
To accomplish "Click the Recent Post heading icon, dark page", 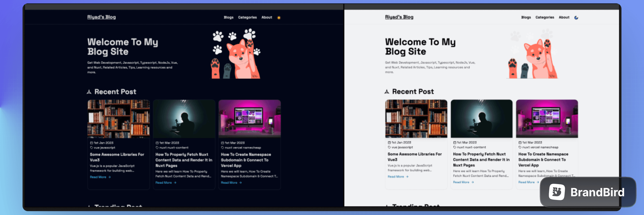I will [89, 92].
